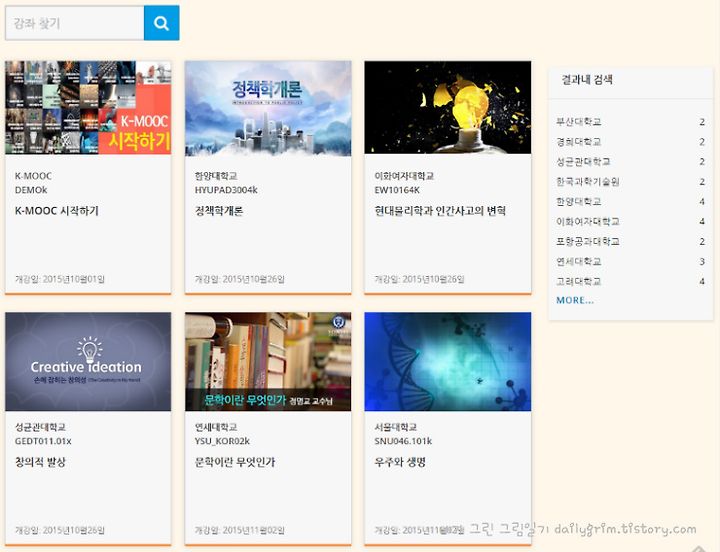Focus the 강좌 찾기 search field
Viewport: 720px width, 552px height.
(74, 23)
